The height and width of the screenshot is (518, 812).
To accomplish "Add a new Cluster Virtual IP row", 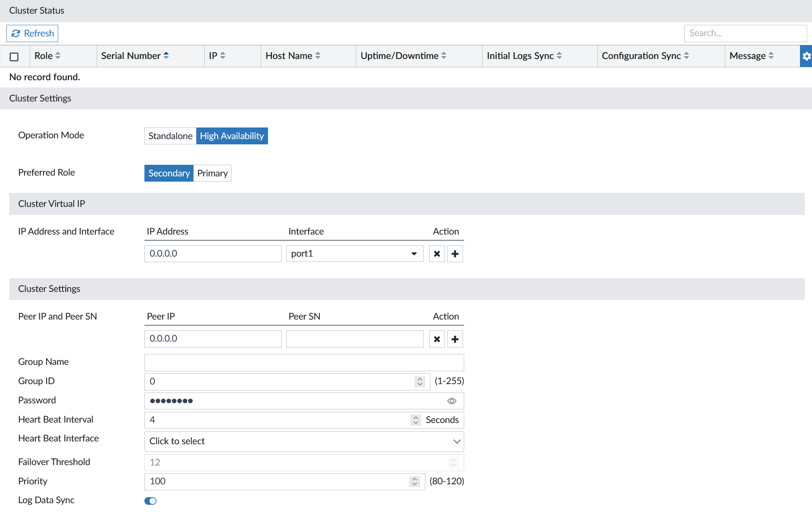I will pos(455,254).
